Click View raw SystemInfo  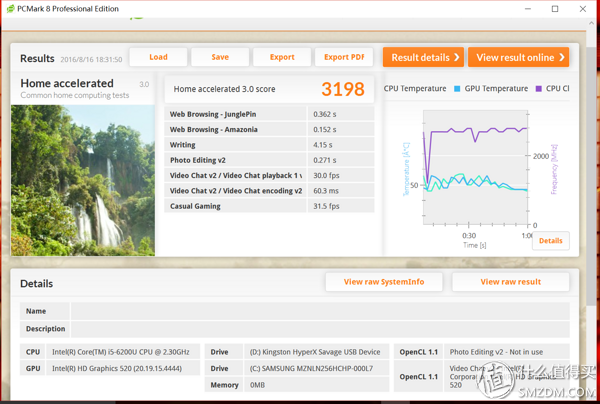pos(383,282)
